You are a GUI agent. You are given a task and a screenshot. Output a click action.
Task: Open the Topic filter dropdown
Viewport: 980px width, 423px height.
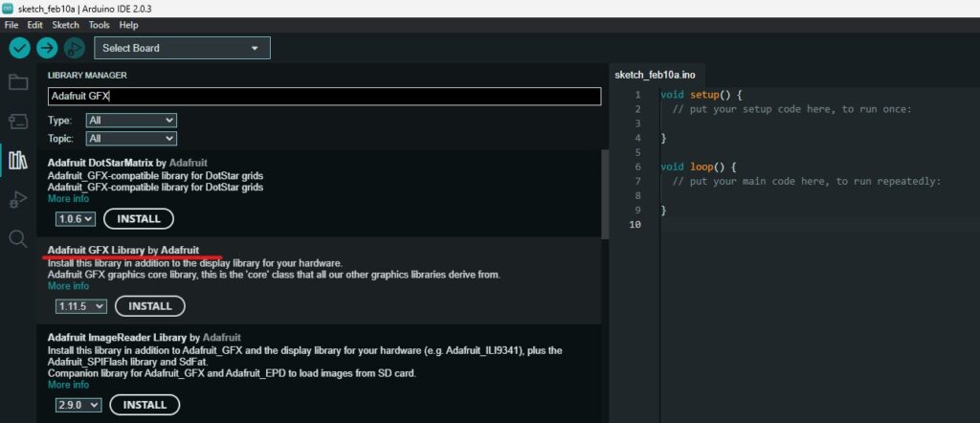point(131,138)
